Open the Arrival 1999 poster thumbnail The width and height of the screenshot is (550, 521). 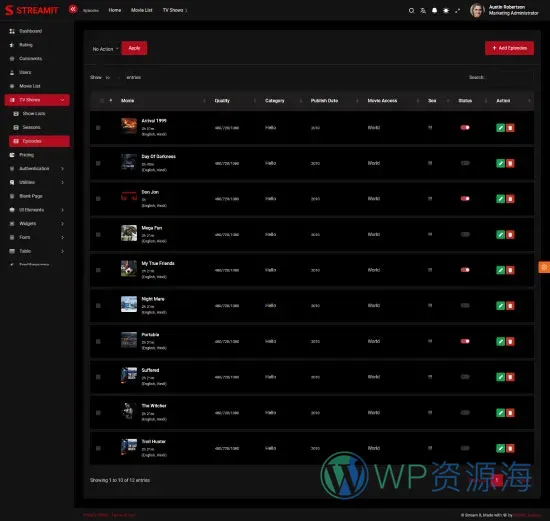pos(129,126)
